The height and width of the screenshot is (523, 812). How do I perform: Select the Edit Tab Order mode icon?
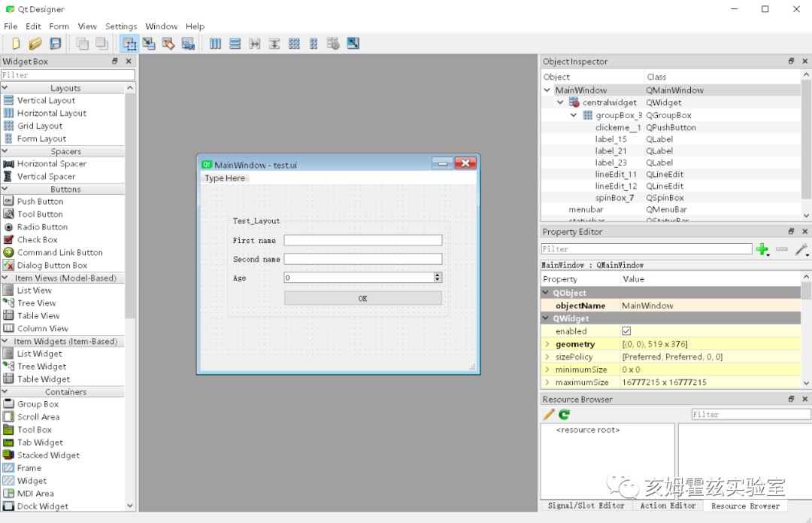(x=188, y=44)
